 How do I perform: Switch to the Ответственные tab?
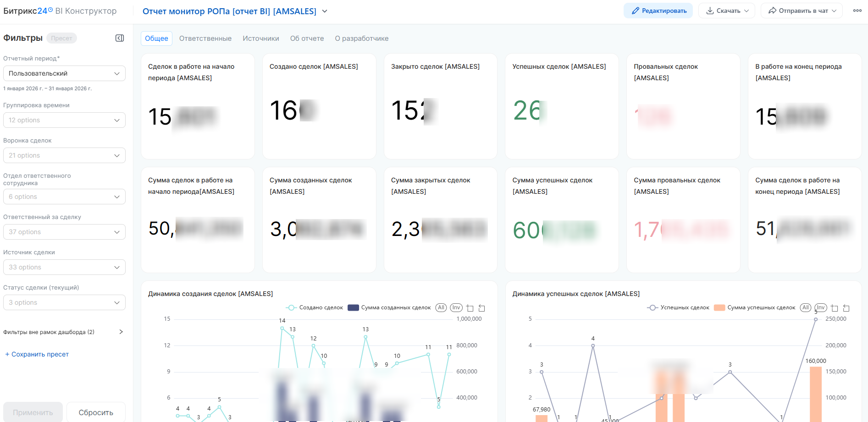tap(205, 38)
